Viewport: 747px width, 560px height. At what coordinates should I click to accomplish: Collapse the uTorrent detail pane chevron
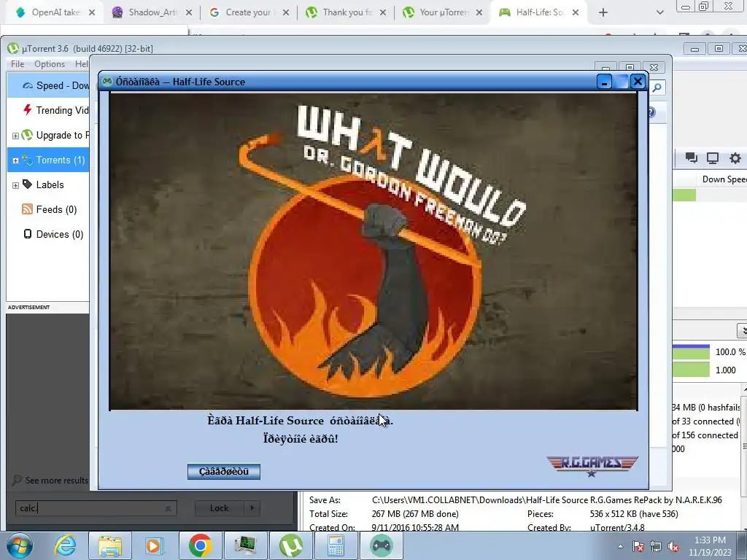[x=742, y=330]
